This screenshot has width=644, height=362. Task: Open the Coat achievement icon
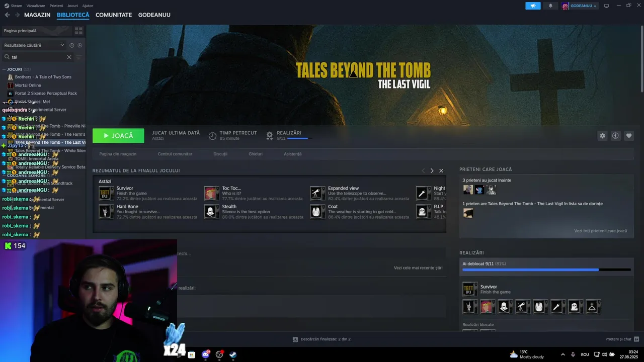pos(317,211)
